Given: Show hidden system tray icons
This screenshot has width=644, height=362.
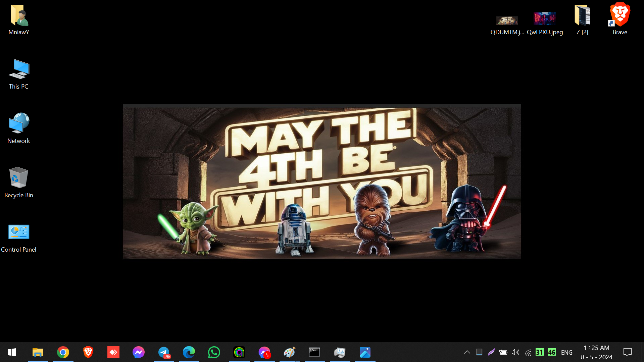Looking at the screenshot, I should tap(467, 352).
